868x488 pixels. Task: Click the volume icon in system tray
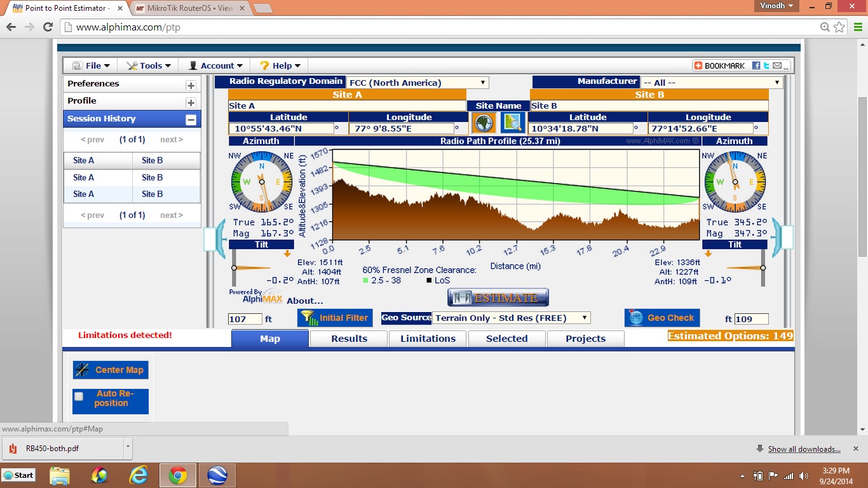click(x=804, y=476)
